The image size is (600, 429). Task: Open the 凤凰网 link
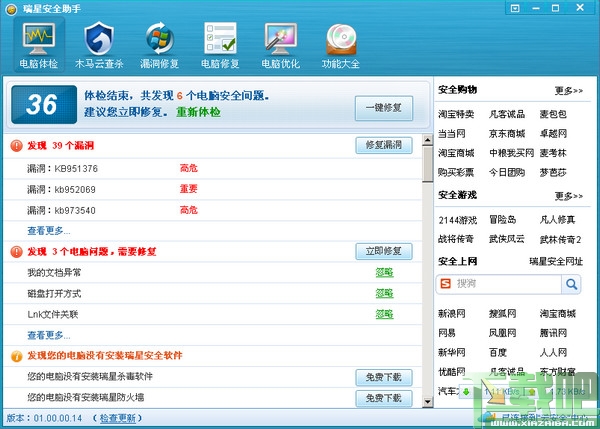click(502, 333)
